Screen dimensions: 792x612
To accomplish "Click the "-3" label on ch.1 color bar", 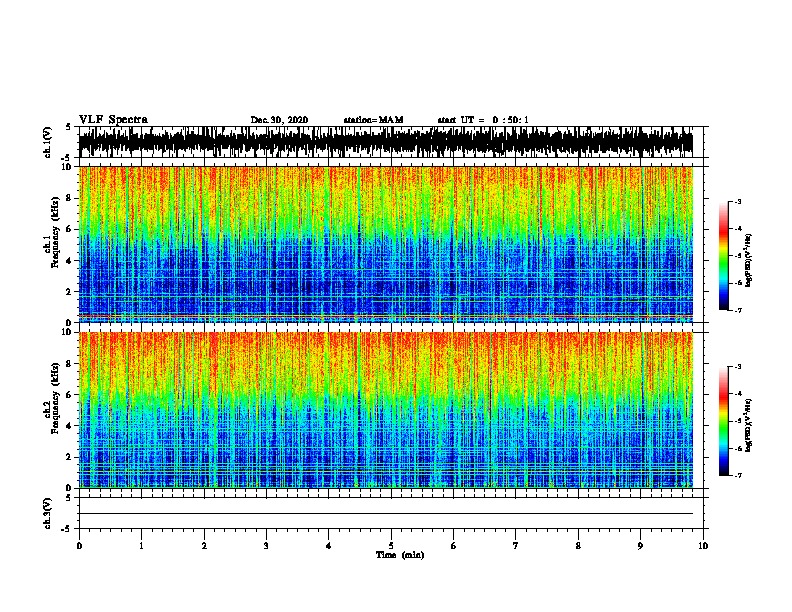I will tap(737, 201).
